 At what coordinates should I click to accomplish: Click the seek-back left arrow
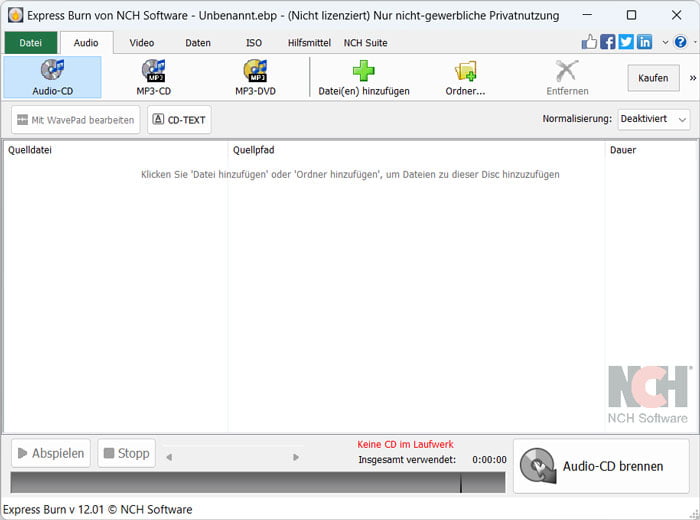pos(169,457)
